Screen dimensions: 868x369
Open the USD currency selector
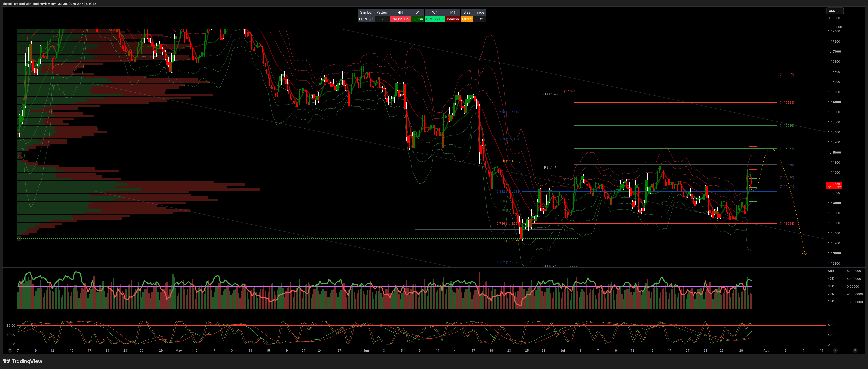(835, 11)
